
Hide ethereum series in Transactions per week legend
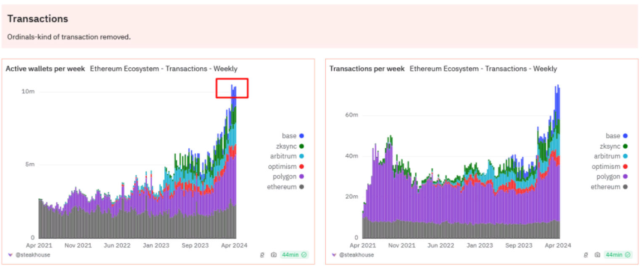pyautogui.click(x=605, y=187)
